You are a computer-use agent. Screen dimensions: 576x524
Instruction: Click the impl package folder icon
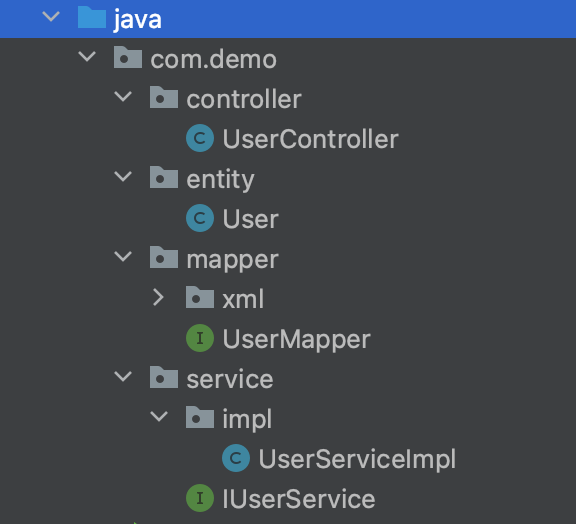coord(200,417)
